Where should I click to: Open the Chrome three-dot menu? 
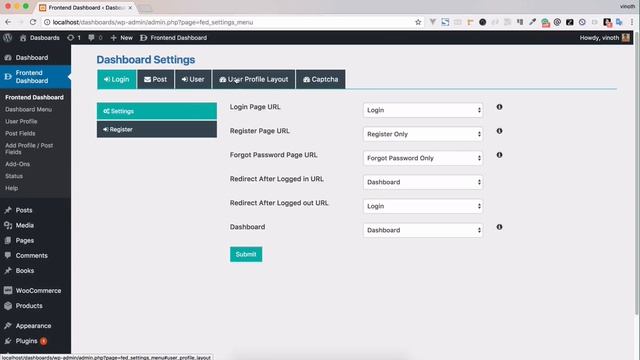click(x=632, y=22)
